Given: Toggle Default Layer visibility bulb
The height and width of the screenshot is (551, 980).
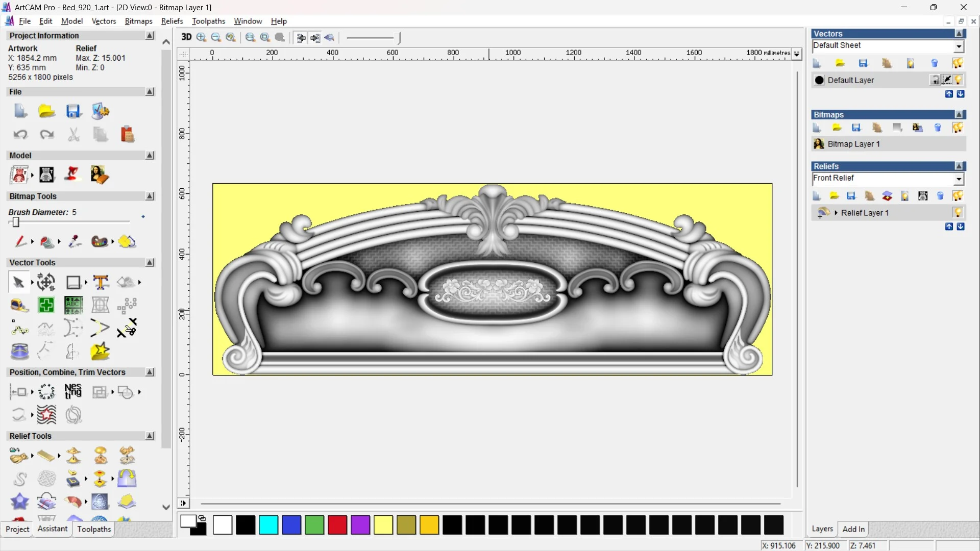Looking at the screenshot, I should (959, 80).
